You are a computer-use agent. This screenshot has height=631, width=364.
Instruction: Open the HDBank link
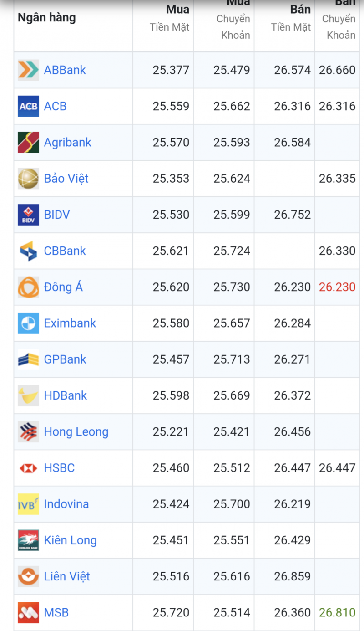(x=65, y=395)
